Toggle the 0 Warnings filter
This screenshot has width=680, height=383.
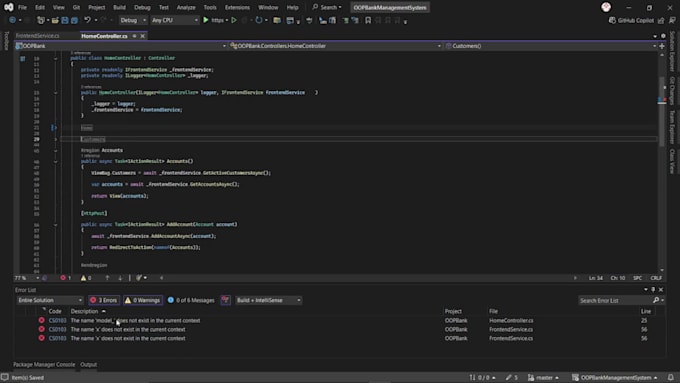(143, 300)
